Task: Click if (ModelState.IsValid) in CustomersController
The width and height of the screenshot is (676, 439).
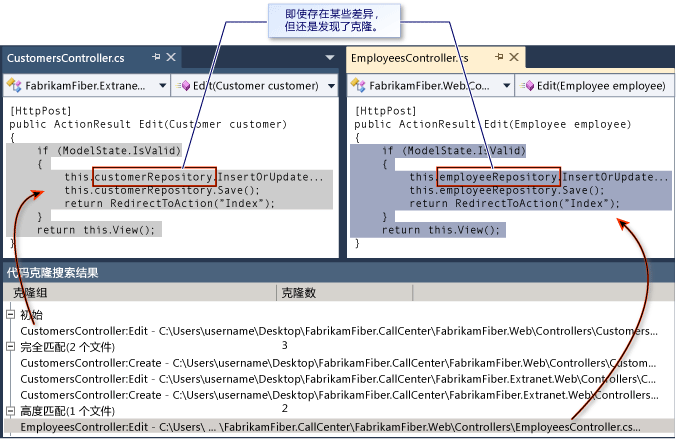Action: [109, 151]
